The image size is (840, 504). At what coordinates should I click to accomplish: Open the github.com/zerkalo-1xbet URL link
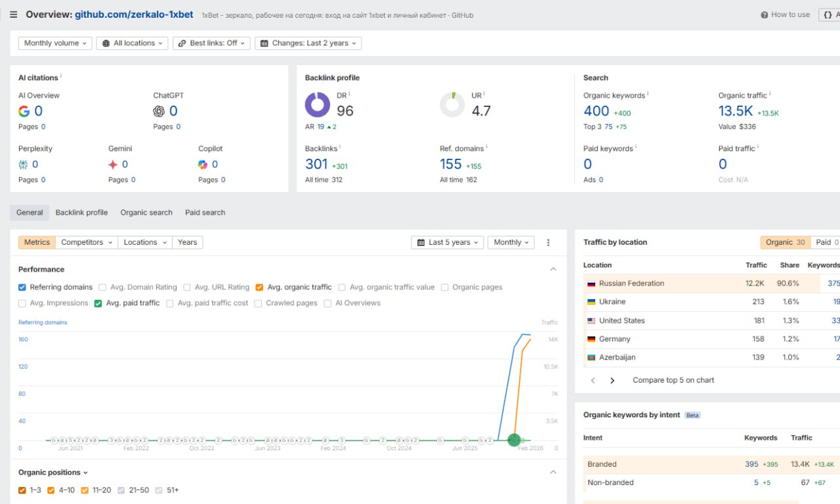(135, 14)
